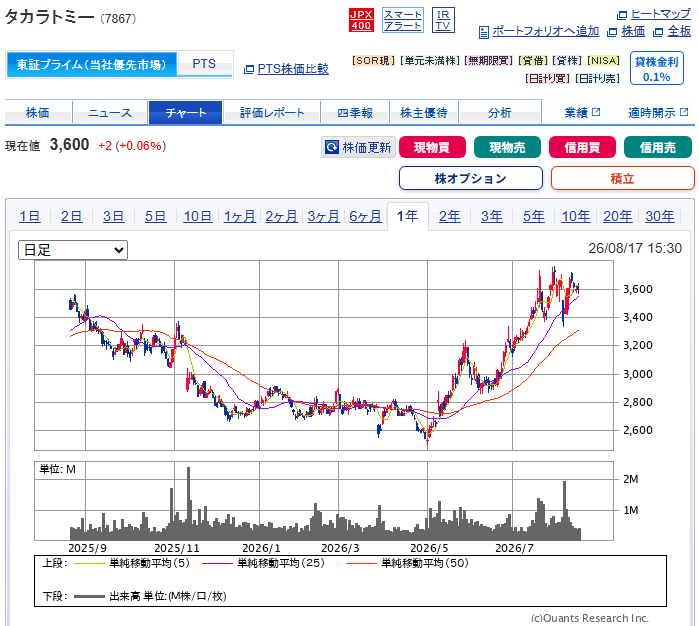Set chart period to 30年
Screen dimensions: 699x626
click(x=659, y=216)
